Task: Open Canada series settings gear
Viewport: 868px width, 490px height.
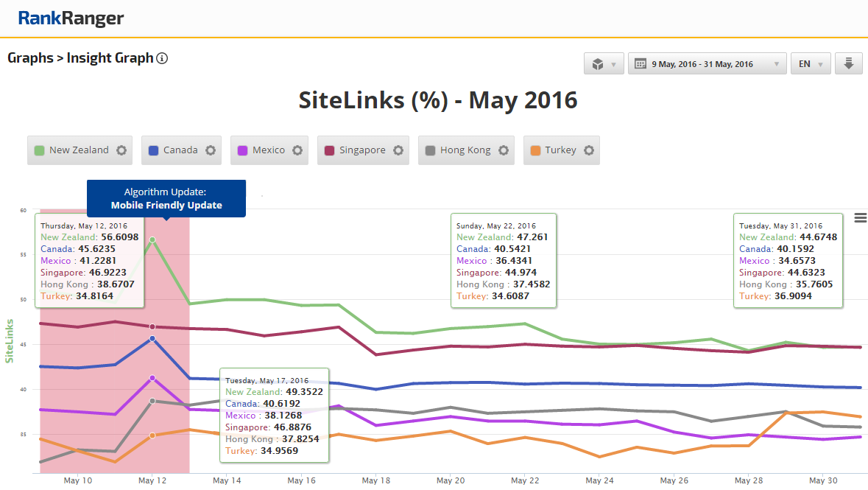Action: point(211,150)
